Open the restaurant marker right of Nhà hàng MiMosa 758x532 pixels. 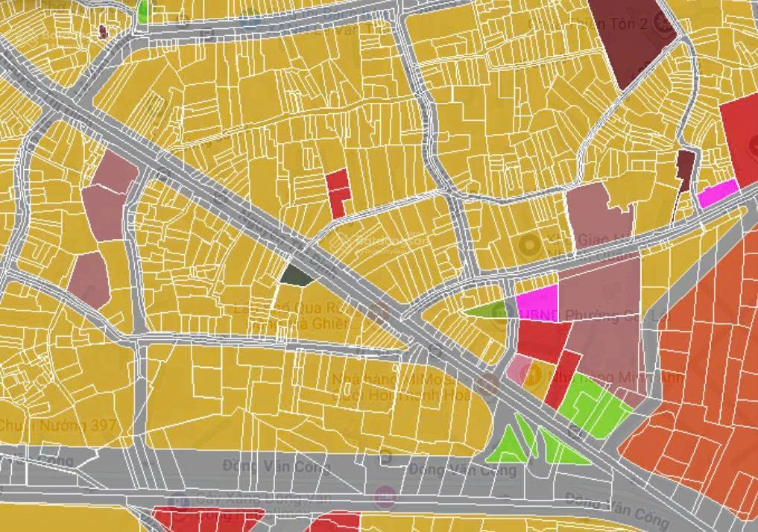click(487, 384)
